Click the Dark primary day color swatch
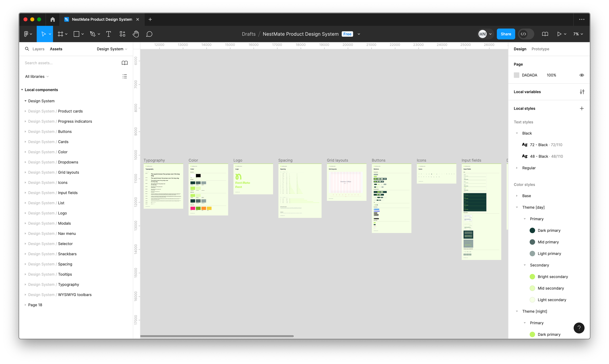 532,231
